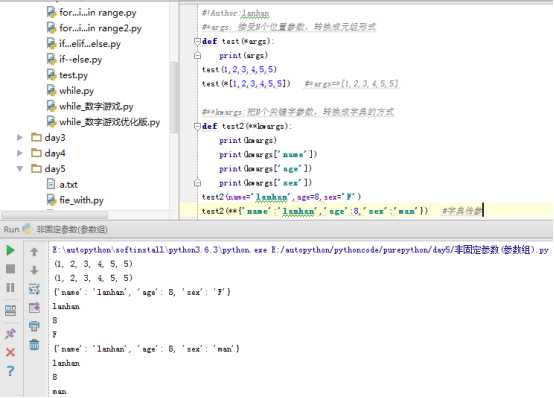554x398 pixels.
Task: Select the day3 folder name
Action: coord(55,137)
